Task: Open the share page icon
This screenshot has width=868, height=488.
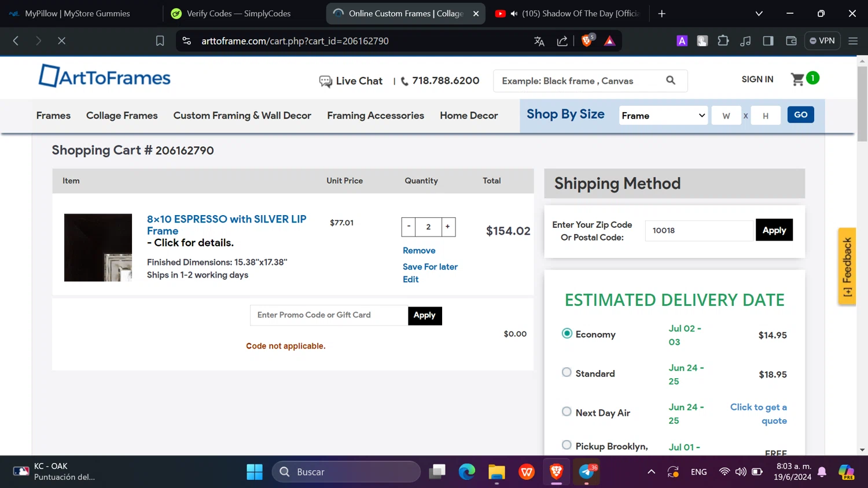Action: coord(562,40)
